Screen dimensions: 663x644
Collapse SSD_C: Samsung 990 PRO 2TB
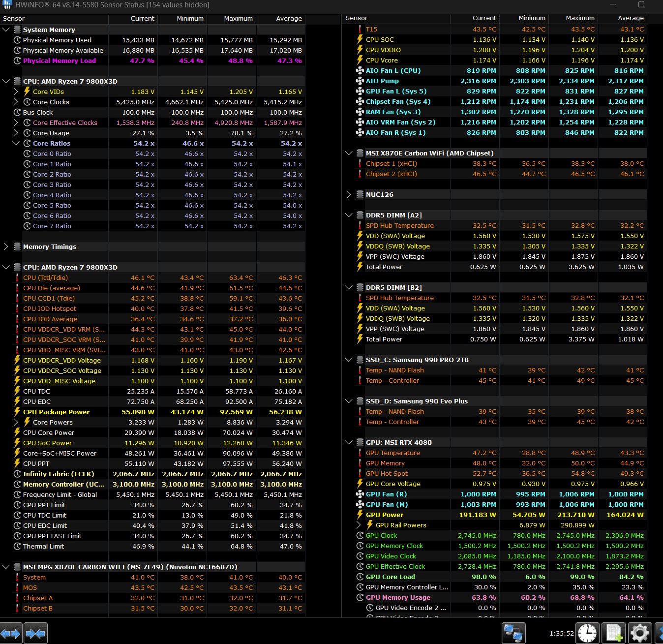pyautogui.click(x=349, y=360)
